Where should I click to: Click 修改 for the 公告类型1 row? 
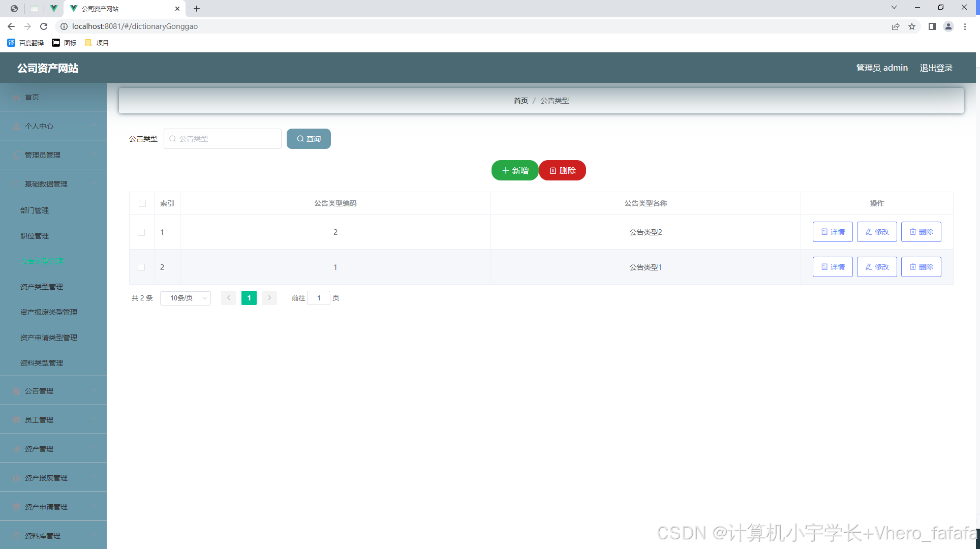click(877, 267)
